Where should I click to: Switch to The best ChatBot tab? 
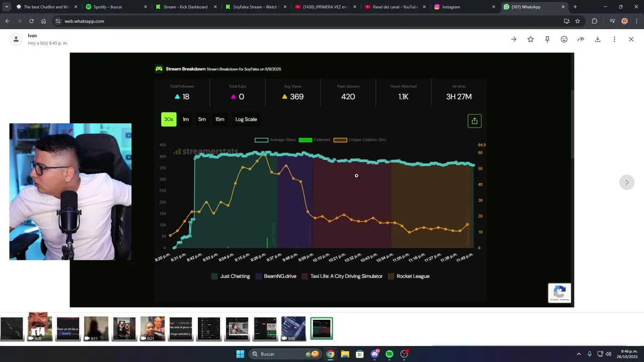(46, 7)
